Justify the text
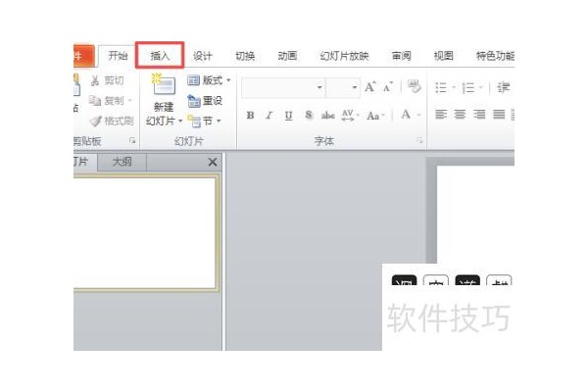The image size is (588, 392). coord(499,114)
